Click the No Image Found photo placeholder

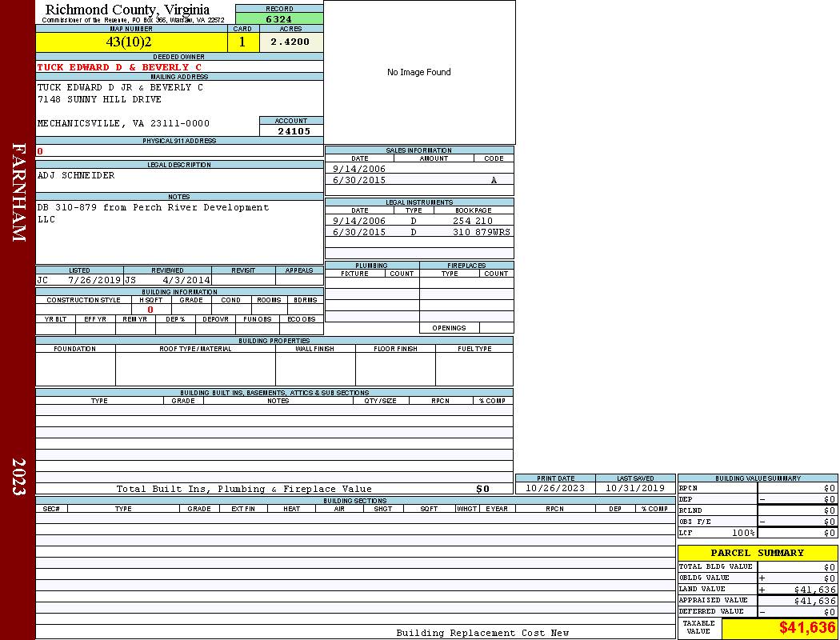(419, 72)
